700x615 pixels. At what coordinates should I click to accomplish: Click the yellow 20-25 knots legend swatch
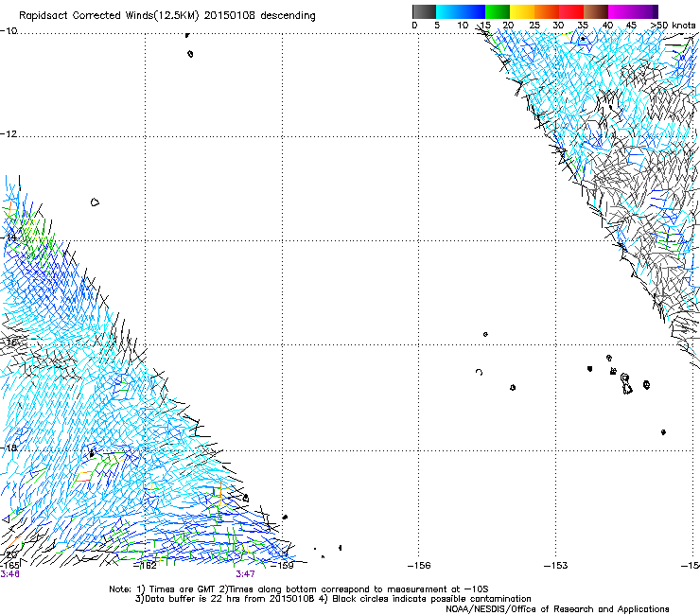point(522,11)
